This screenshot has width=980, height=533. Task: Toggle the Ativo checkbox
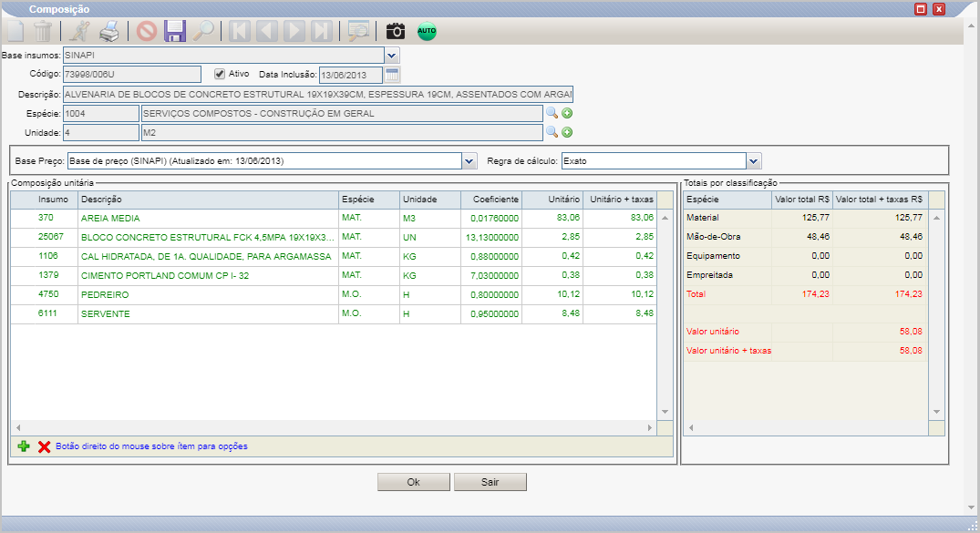click(x=220, y=74)
